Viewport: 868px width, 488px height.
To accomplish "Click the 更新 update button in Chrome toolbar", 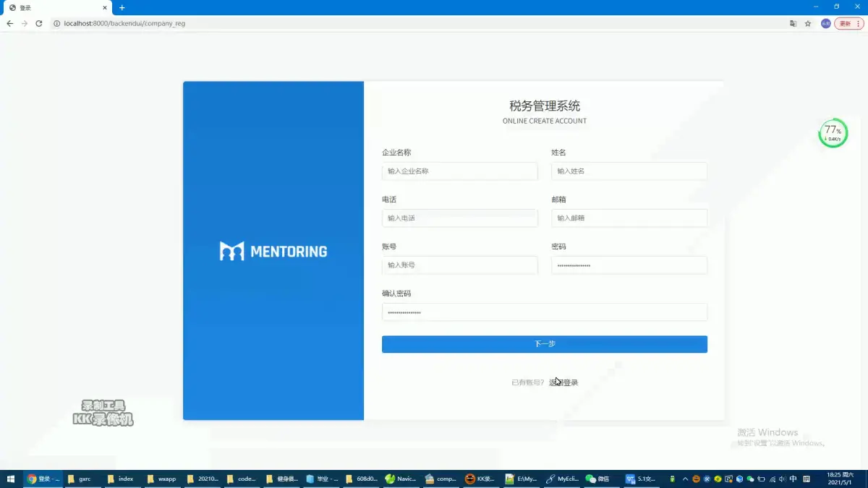I will click(x=845, y=23).
